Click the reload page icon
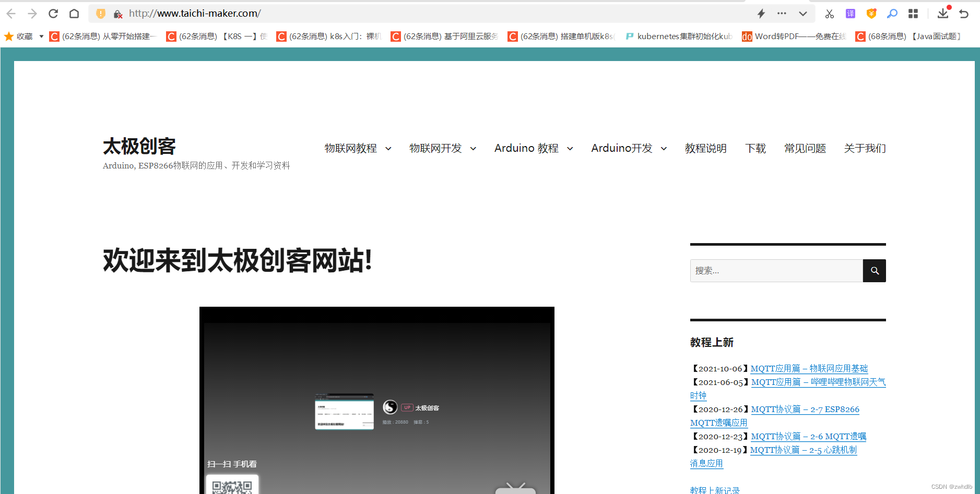980x494 pixels. 53,14
